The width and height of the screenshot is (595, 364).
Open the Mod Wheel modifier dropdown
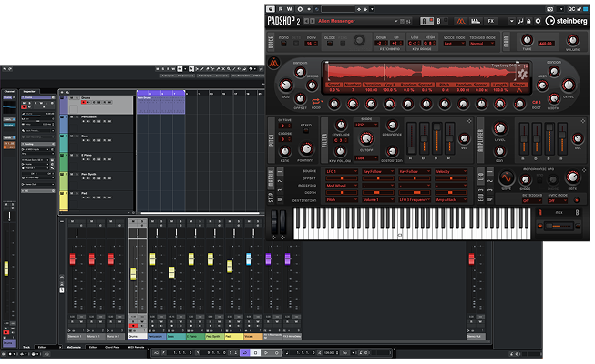(x=342, y=186)
